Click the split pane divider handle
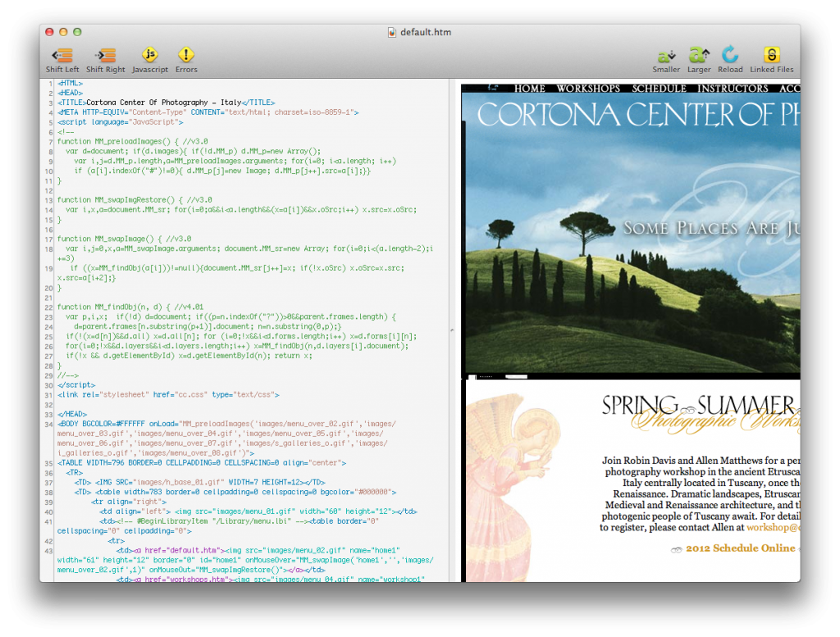840x637 pixels. pos(452,330)
